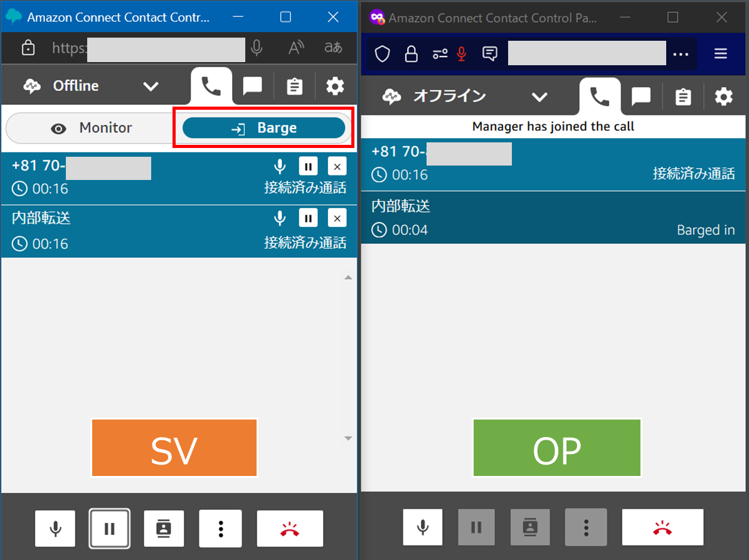Open more options menu in SV bottom bar
The height and width of the screenshot is (560, 749).
[221, 529]
